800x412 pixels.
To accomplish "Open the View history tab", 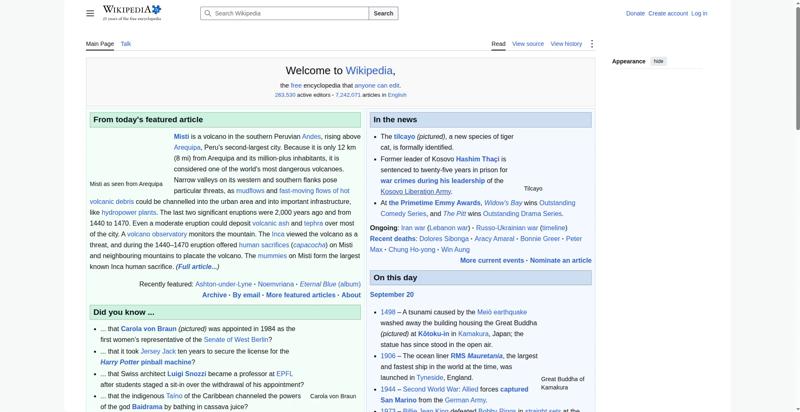I will coord(566,44).
